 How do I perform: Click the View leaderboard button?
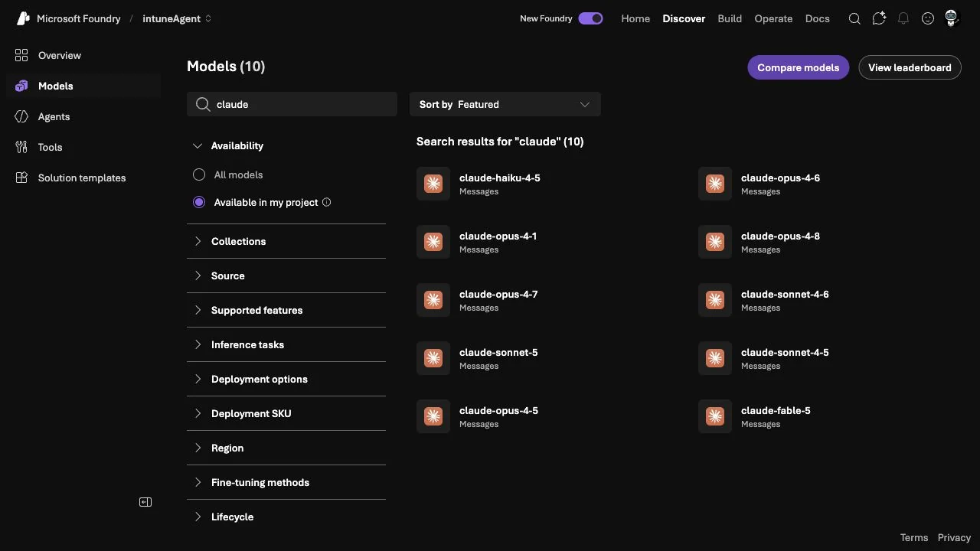[910, 67]
